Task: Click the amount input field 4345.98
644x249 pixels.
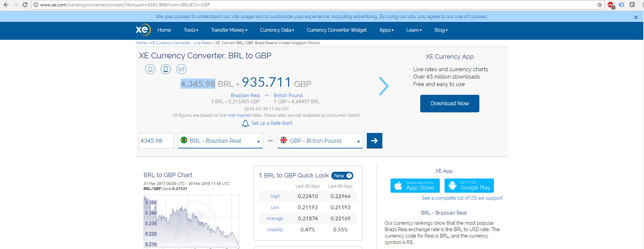Action: click(x=156, y=141)
